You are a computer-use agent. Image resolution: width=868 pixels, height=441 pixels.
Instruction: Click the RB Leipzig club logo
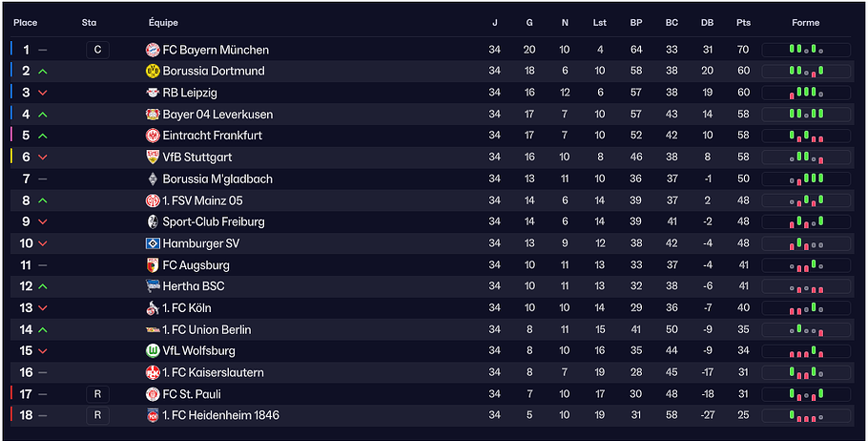[153, 93]
